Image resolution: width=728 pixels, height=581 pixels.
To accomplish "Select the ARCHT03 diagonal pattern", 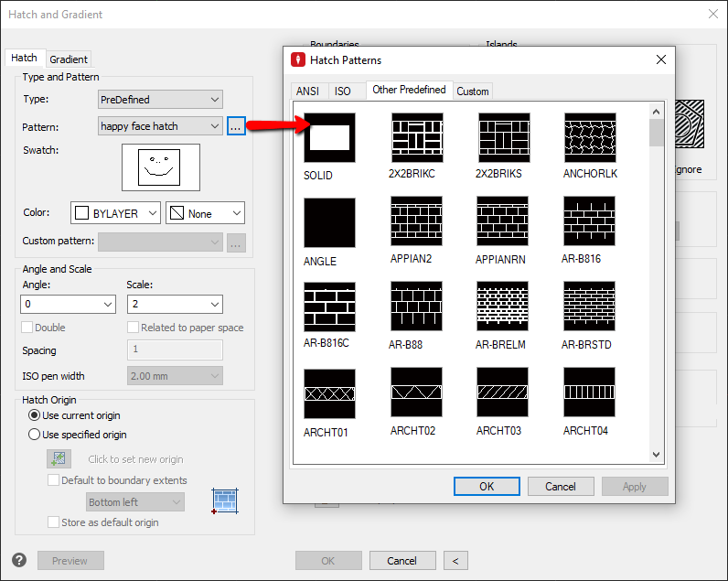I will pyautogui.click(x=503, y=393).
